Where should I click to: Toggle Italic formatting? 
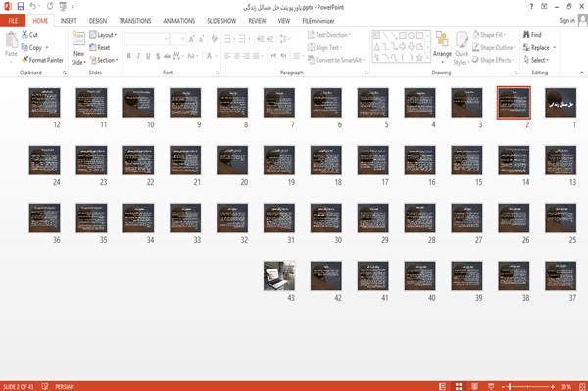click(x=138, y=56)
